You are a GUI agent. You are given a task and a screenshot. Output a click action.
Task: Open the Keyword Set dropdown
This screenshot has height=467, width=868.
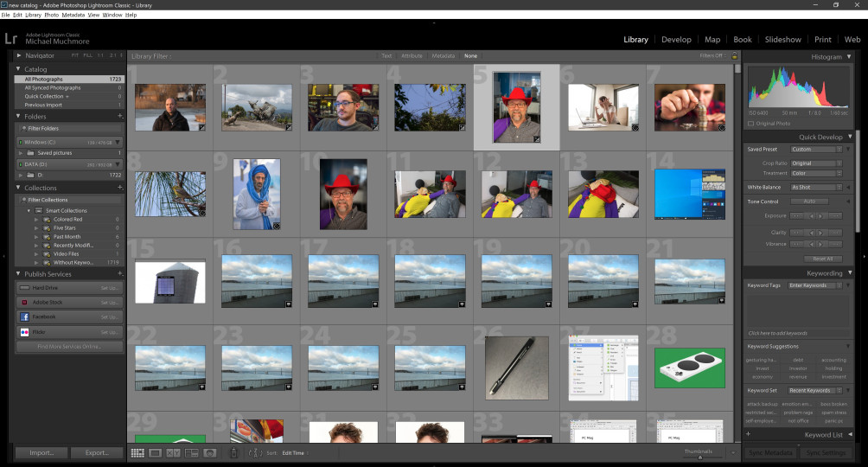pos(816,391)
